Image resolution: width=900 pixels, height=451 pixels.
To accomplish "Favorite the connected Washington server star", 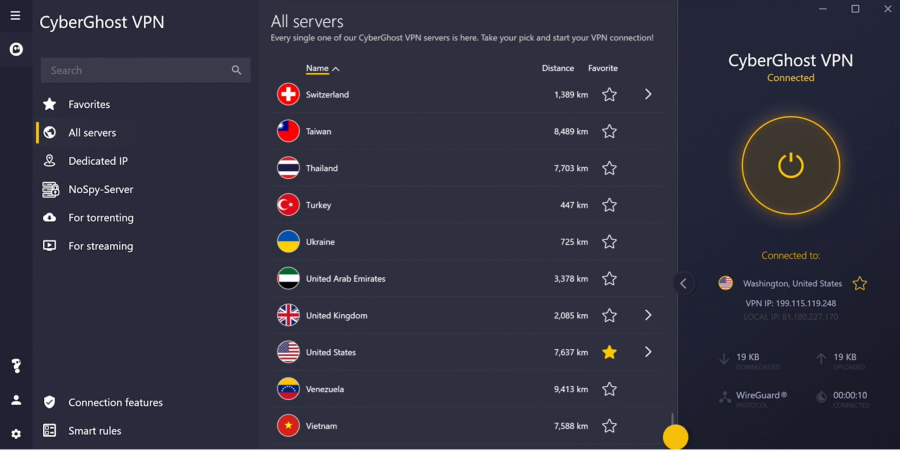I will tap(859, 284).
